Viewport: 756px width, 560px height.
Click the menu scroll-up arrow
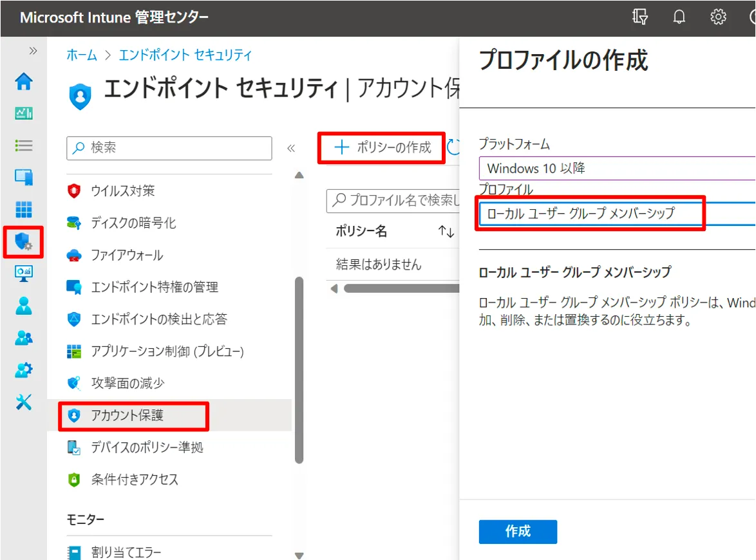[299, 175]
